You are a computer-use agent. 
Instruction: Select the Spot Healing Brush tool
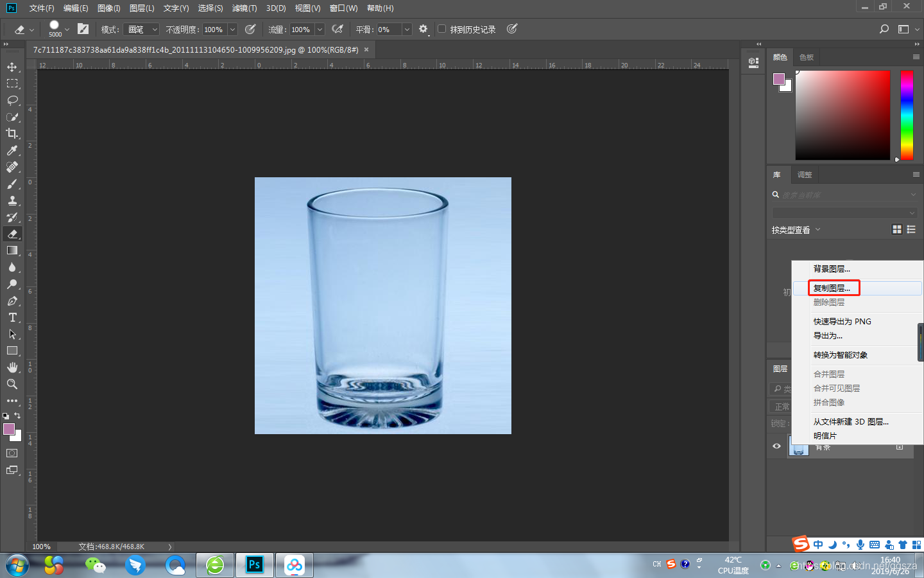(x=12, y=167)
